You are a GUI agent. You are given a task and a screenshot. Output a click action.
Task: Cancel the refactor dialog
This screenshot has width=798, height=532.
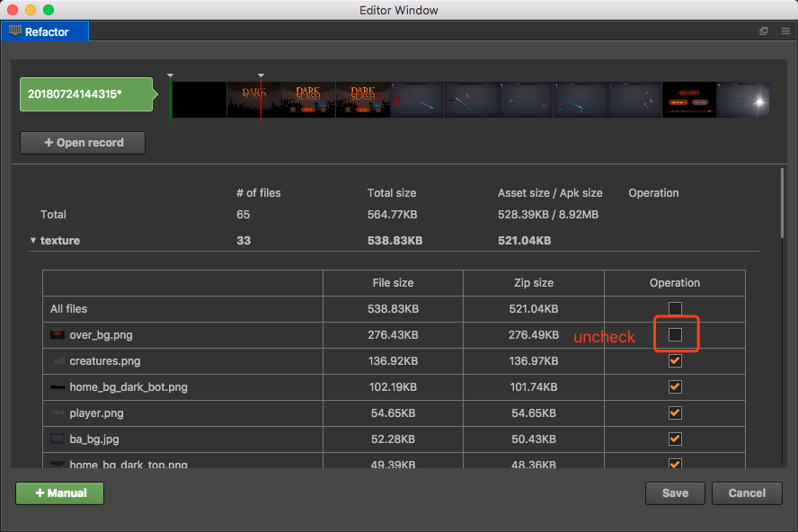click(x=747, y=492)
